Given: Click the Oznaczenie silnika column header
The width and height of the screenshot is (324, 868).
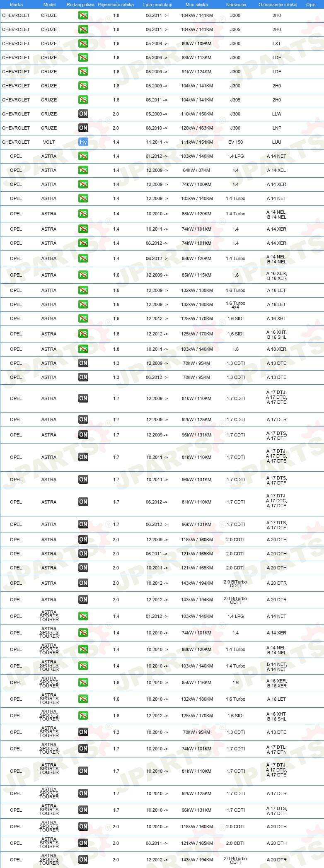Looking at the screenshot, I should click(278, 5).
